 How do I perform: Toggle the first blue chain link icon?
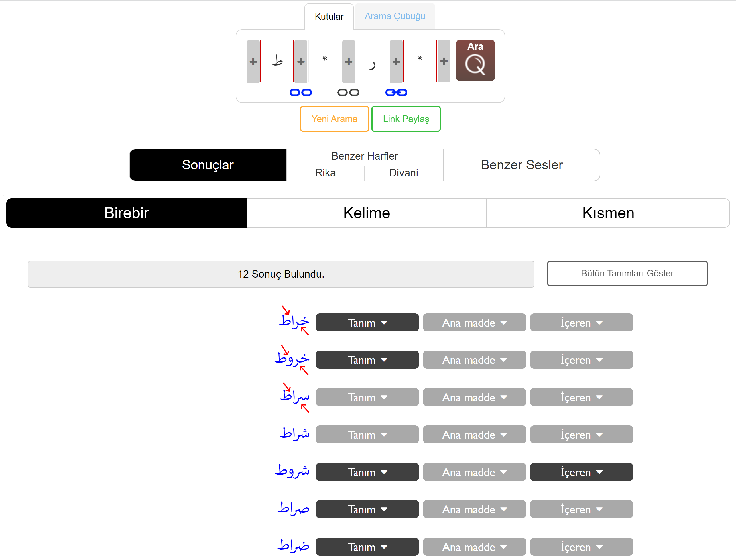coord(300,92)
